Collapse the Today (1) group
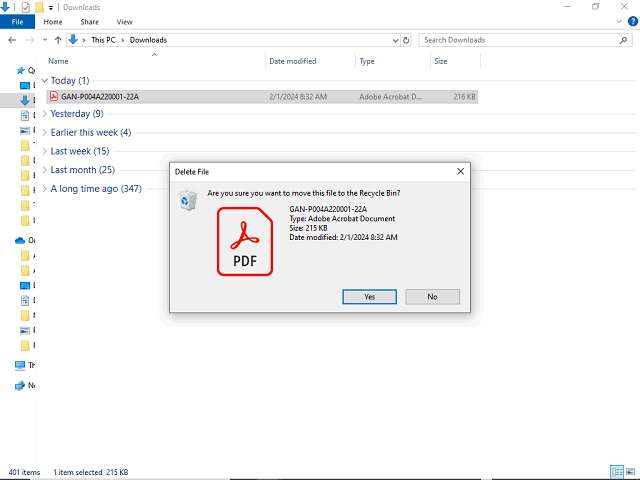Screen dimensions: 640x480 [44, 80]
